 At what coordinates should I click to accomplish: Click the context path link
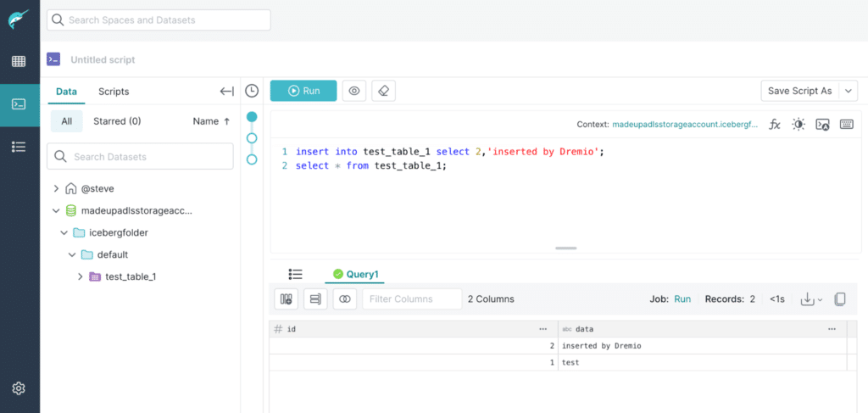(x=685, y=125)
